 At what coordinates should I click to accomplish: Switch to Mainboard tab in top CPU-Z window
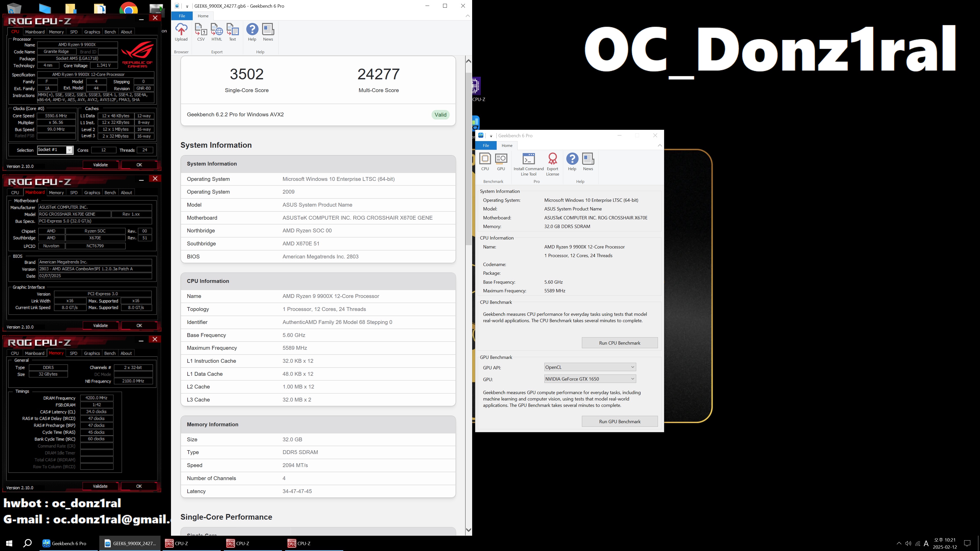35,32
